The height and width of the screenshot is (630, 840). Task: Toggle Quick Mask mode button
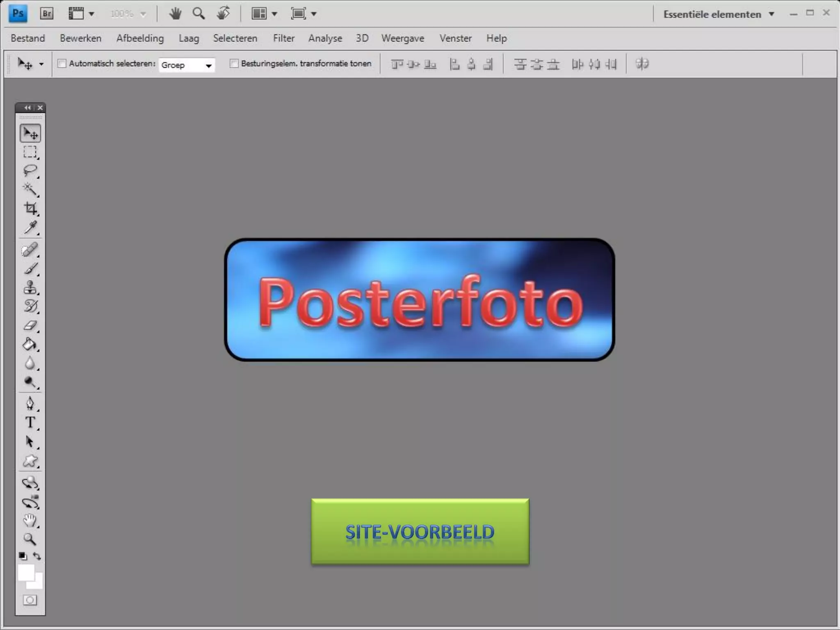(30, 600)
